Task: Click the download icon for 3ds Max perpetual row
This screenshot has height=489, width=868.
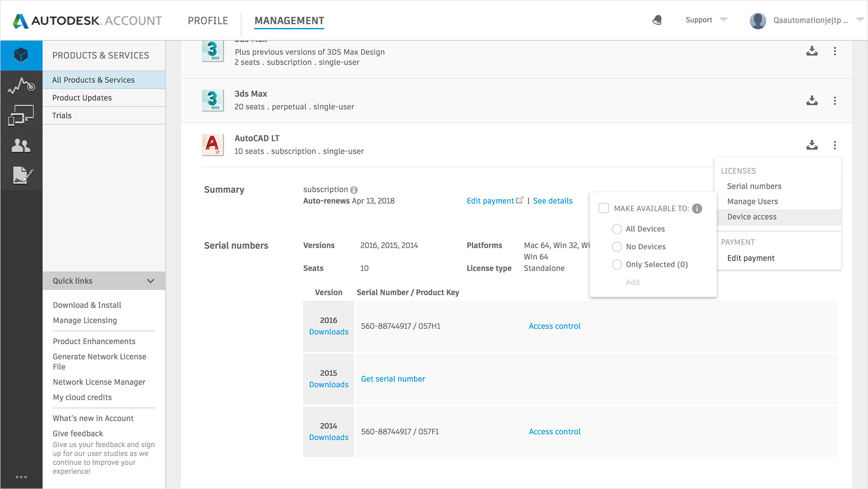Action: (x=812, y=100)
